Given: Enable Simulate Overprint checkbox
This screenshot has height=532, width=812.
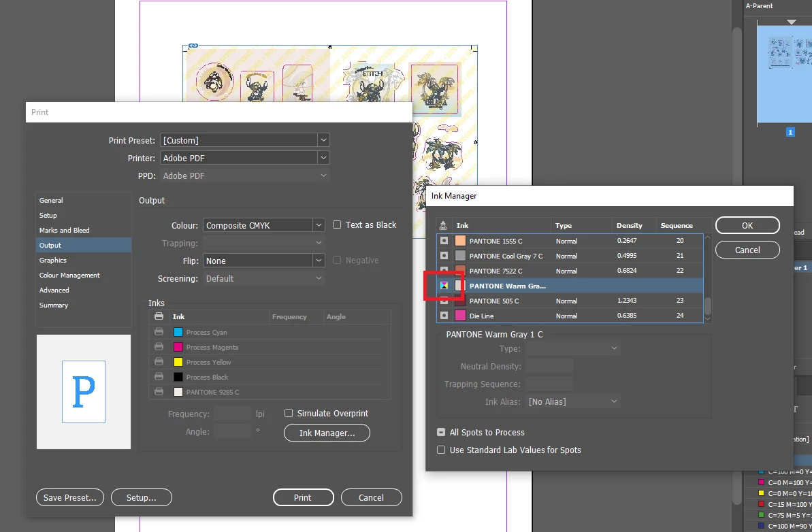Looking at the screenshot, I should (289, 413).
